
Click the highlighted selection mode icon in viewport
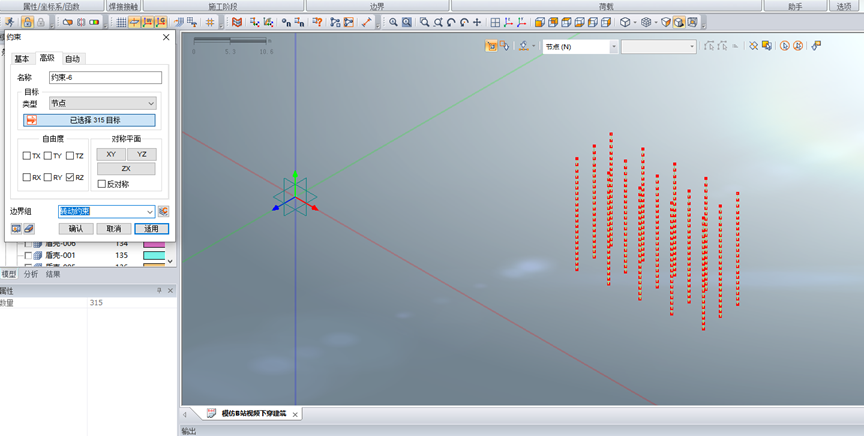[491, 46]
